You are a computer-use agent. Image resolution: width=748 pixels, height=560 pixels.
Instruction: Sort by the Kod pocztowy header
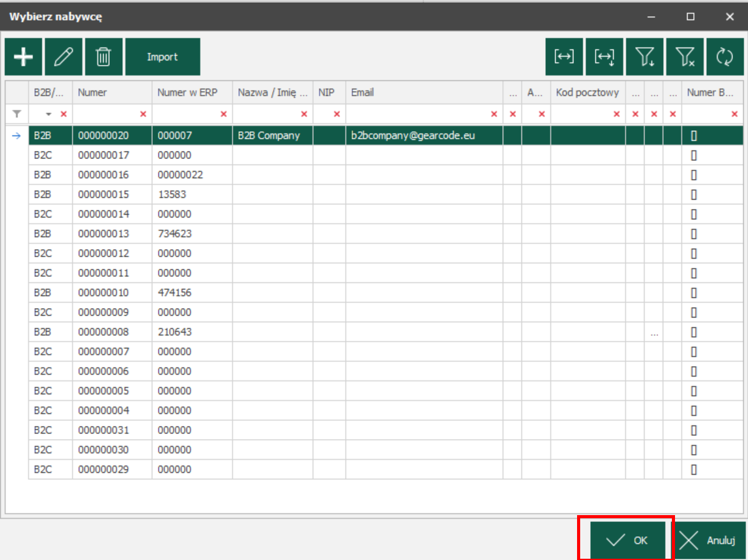pos(588,92)
